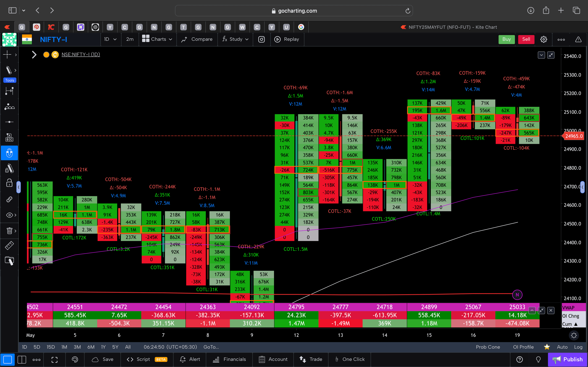Start chart Replay mode

[x=287, y=39]
